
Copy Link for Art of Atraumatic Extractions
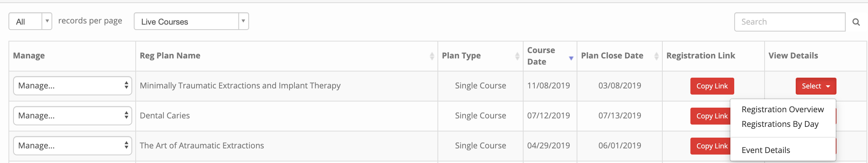click(x=711, y=146)
